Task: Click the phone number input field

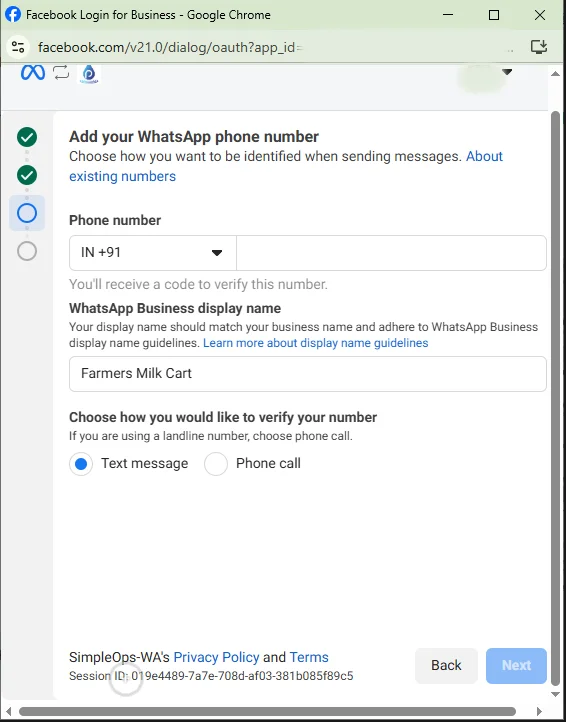Action: point(391,253)
